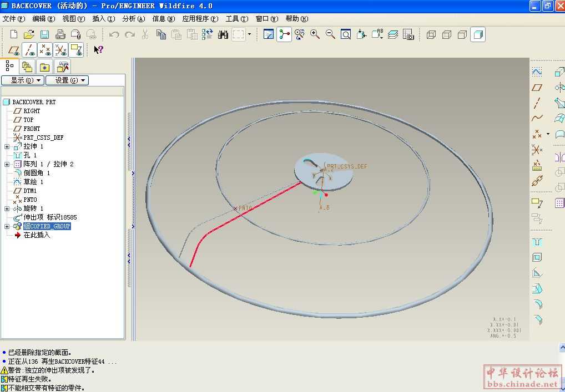Screen dimensions: 565x392
Task: Repaint the screen from the view toolbar
Action: (x=269, y=34)
